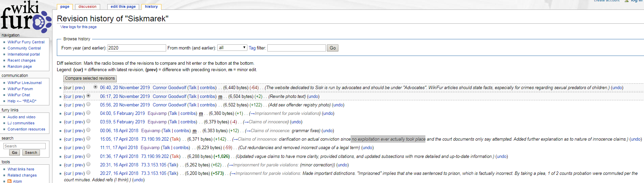Open the Tag link beside filter

pos(252,48)
